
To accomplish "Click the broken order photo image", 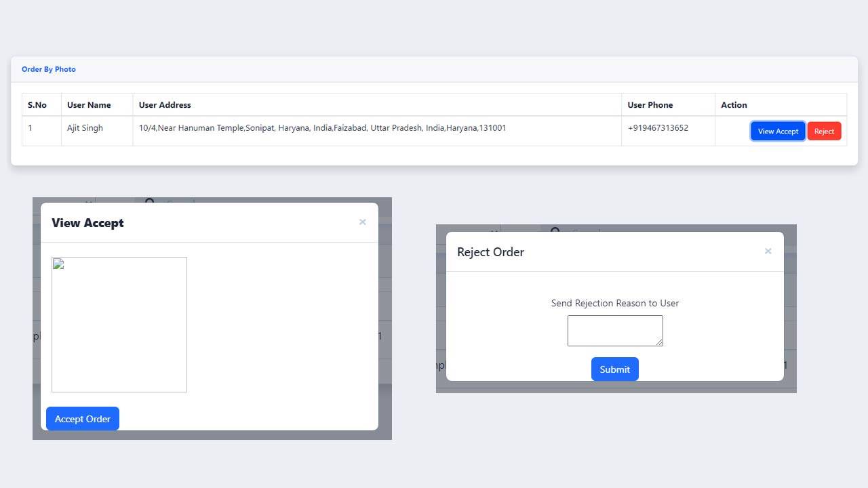I will tap(119, 325).
